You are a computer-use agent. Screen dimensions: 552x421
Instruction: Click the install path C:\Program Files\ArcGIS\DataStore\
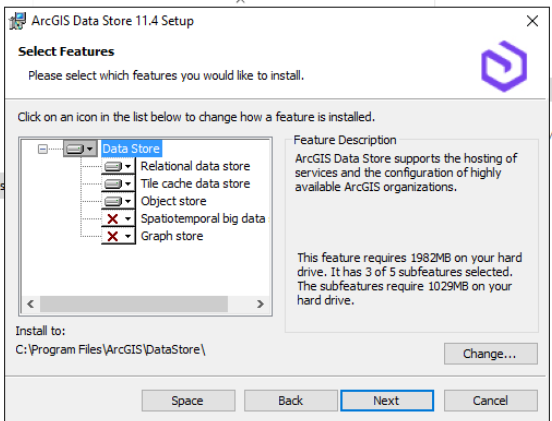pos(111,350)
